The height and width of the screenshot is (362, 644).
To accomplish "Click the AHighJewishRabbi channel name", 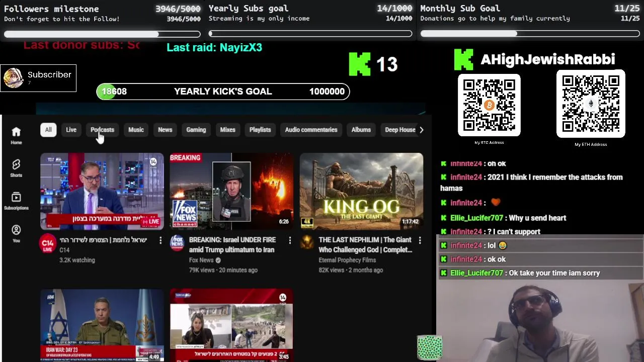I will 547,59.
